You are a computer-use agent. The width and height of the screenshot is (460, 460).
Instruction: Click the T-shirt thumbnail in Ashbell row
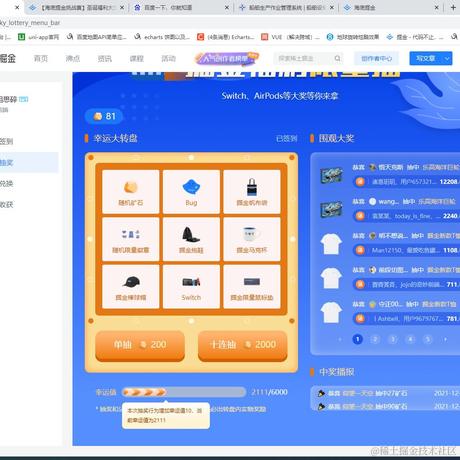tap(331, 312)
